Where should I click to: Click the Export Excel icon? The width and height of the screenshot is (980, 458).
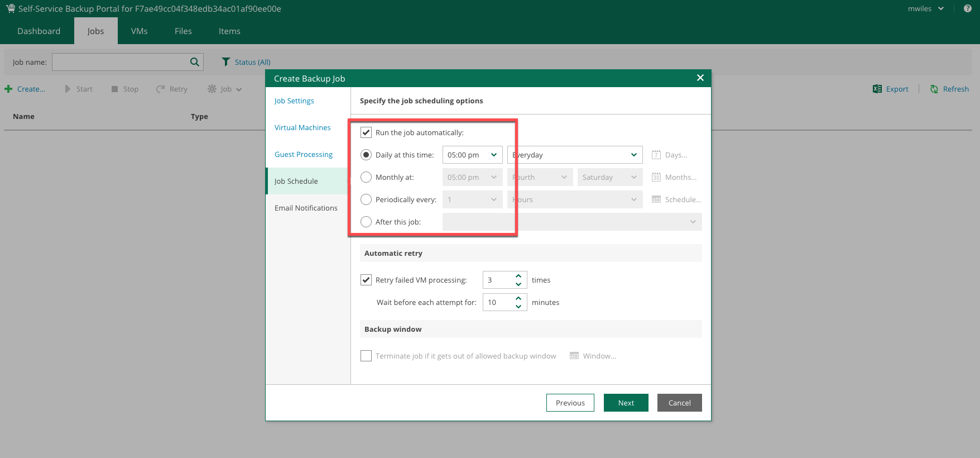pyautogui.click(x=877, y=89)
